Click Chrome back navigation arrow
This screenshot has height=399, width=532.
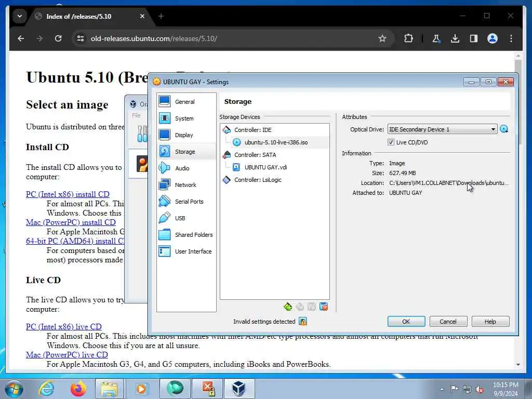pyautogui.click(x=21, y=38)
